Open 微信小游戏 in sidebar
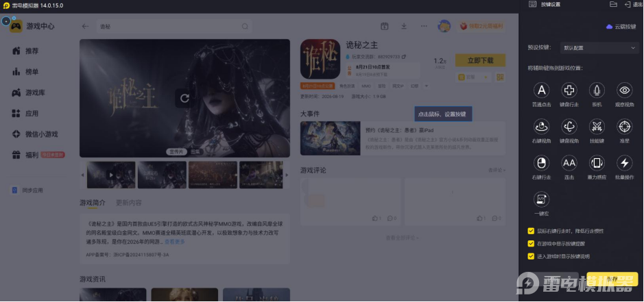Screen dimensions: 644x302 click(x=36, y=134)
